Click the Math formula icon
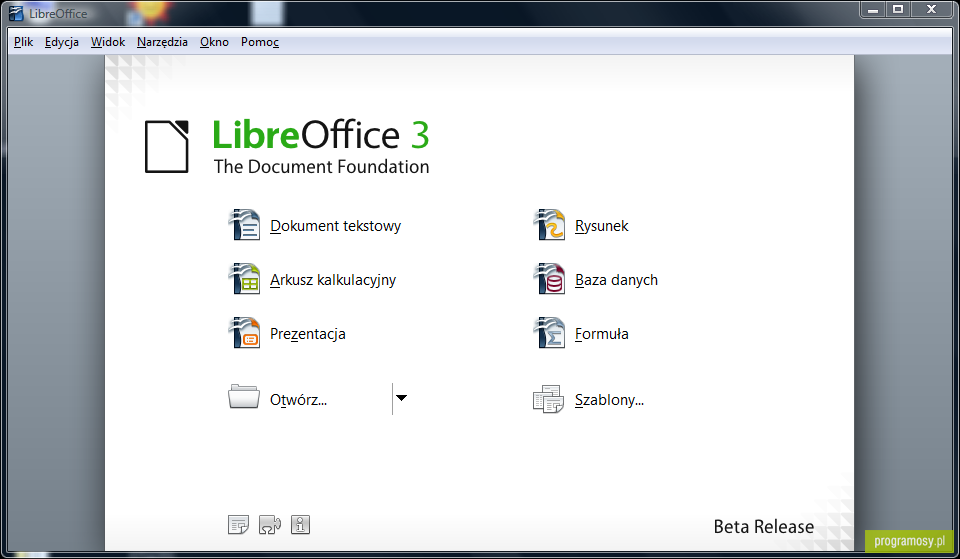Viewport: 960px width, 559px height. coord(549,332)
